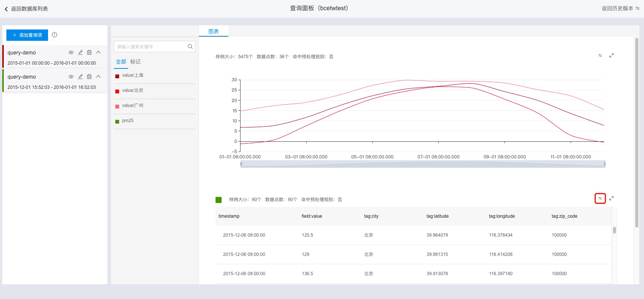Select the value/广州 series label

(133, 105)
